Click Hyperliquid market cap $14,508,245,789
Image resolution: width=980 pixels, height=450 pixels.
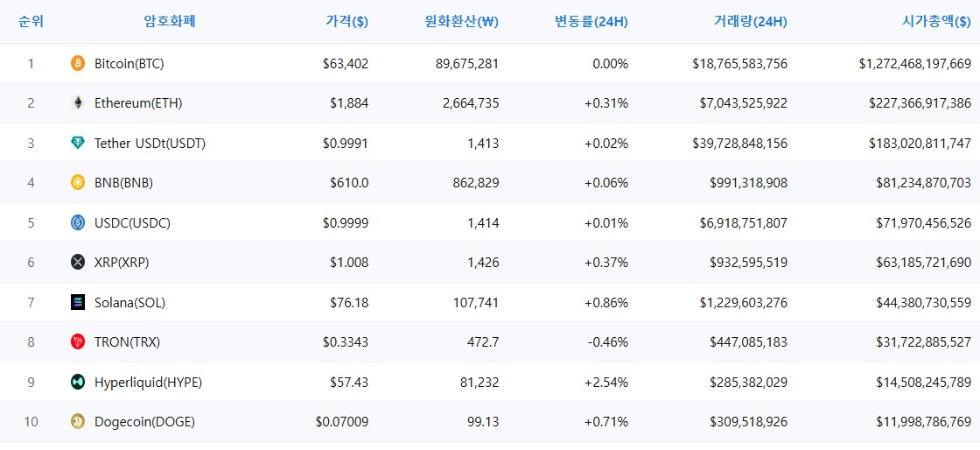(924, 382)
